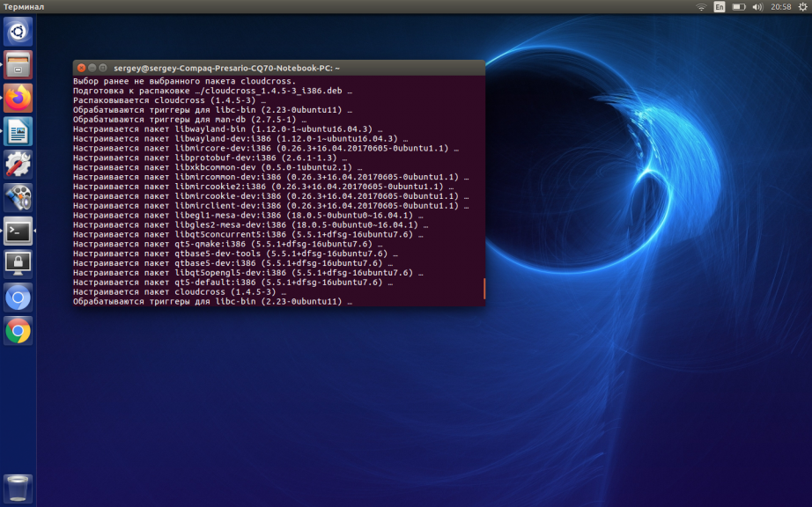This screenshot has width=812, height=507.
Task: Open the Files manager from the dock
Action: point(18,64)
